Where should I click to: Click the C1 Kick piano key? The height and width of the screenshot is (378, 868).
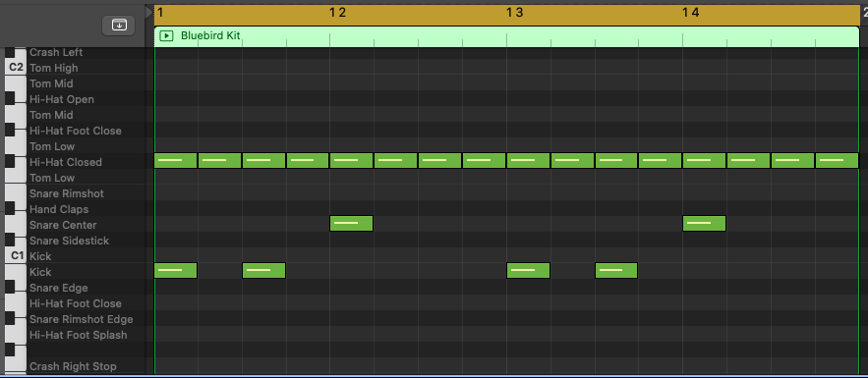pos(15,256)
